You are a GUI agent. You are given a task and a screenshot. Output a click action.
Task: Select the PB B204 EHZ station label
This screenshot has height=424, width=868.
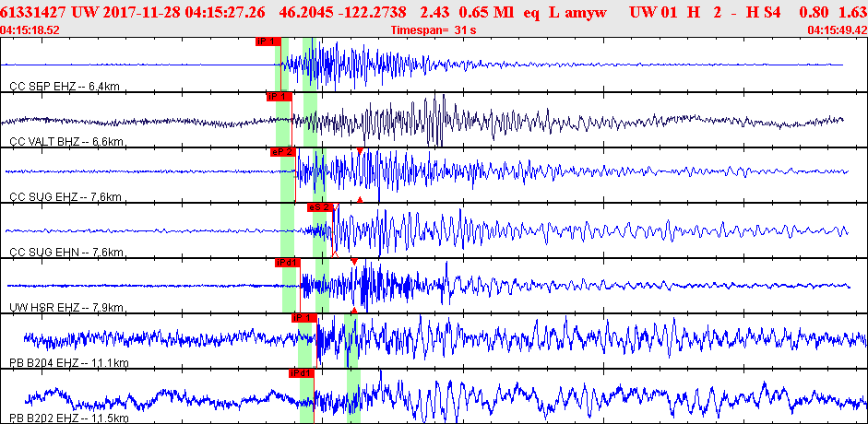pyautogui.click(x=69, y=362)
